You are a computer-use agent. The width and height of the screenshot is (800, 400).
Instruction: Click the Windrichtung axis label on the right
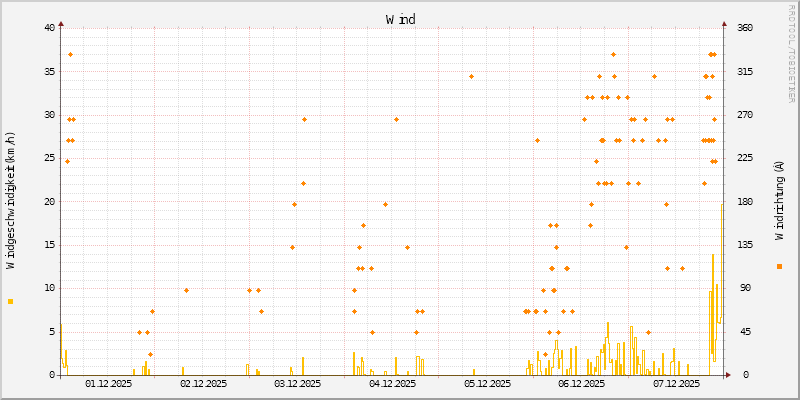pyautogui.click(x=779, y=200)
